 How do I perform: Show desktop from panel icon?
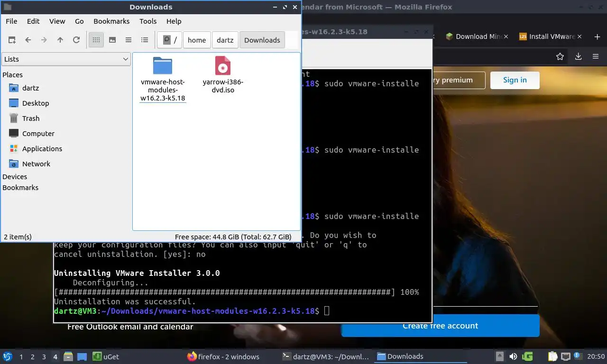(x=82, y=356)
